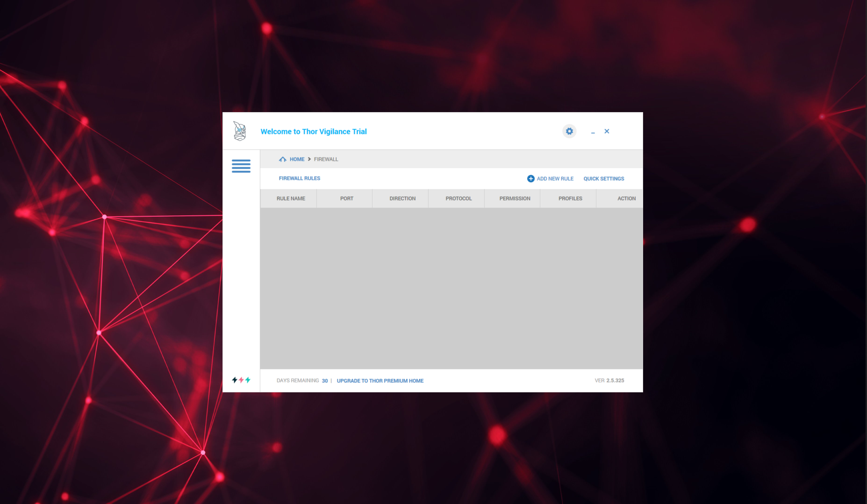Image resolution: width=867 pixels, height=504 pixels.
Task: Click the three lightning bolts icon
Action: pyautogui.click(x=241, y=380)
